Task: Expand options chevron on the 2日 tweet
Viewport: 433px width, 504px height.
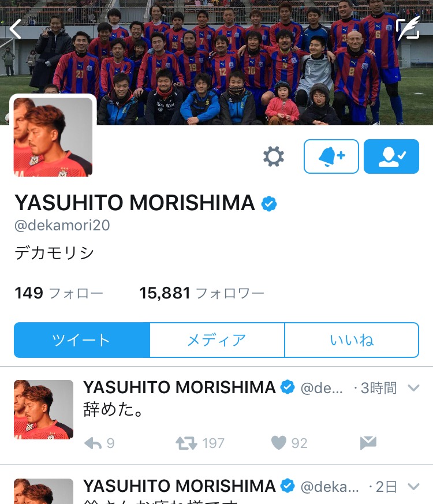Action: [x=413, y=487]
